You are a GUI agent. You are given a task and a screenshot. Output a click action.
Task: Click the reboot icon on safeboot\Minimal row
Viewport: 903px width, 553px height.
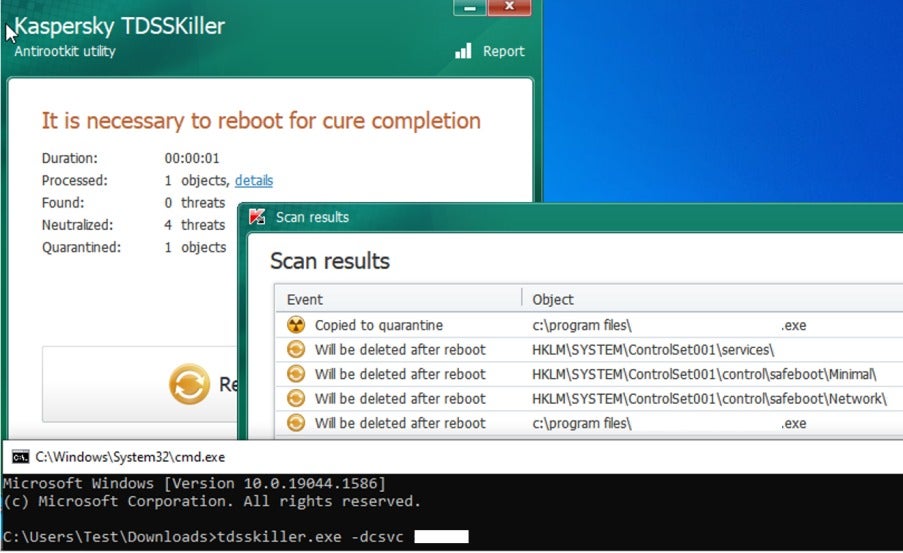pos(296,374)
